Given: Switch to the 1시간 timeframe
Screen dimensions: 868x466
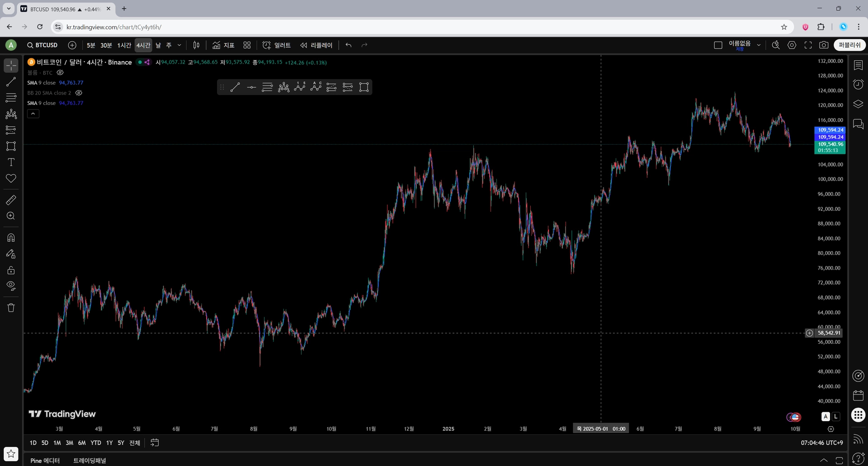Looking at the screenshot, I should click(124, 45).
